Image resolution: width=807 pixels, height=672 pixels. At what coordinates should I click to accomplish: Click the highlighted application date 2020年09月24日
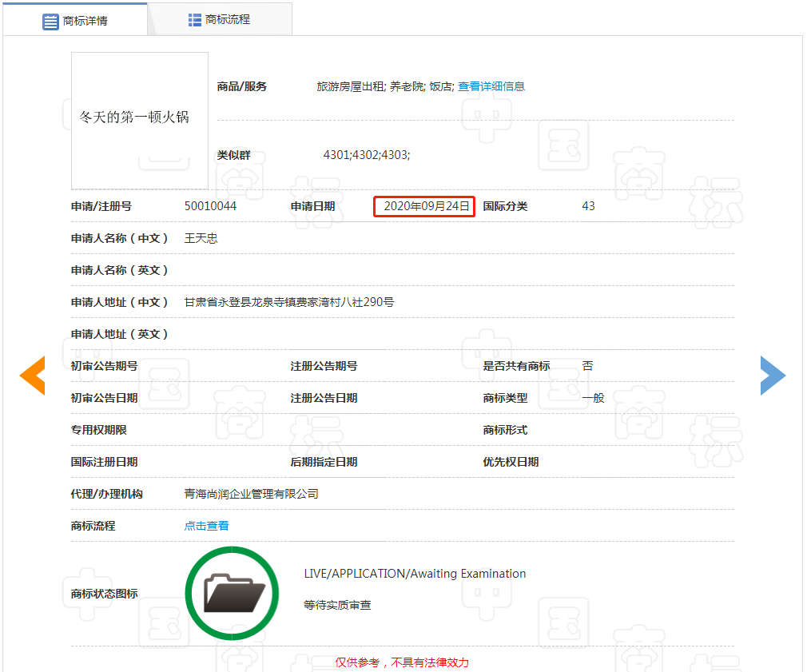tap(426, 206)
